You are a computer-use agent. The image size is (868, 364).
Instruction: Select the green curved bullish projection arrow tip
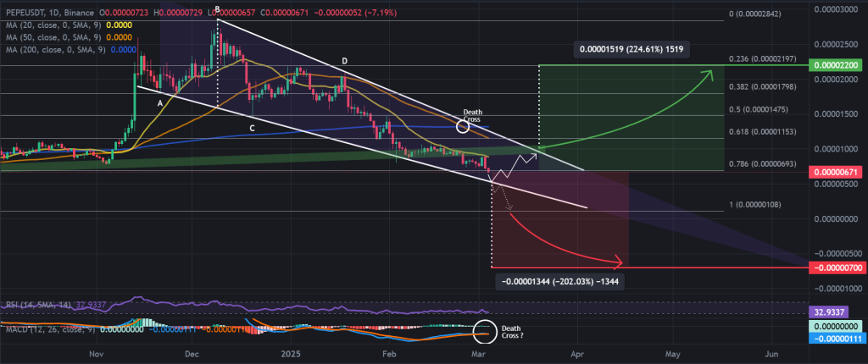coord(709,74)
